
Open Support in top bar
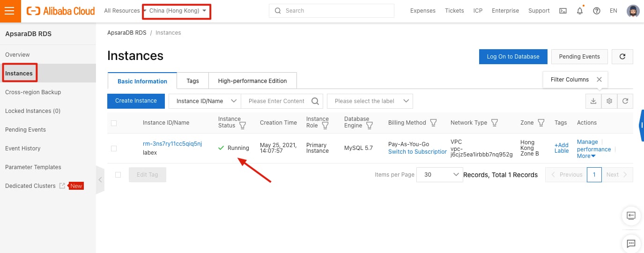pyautogui.click(x=539, y=11)
